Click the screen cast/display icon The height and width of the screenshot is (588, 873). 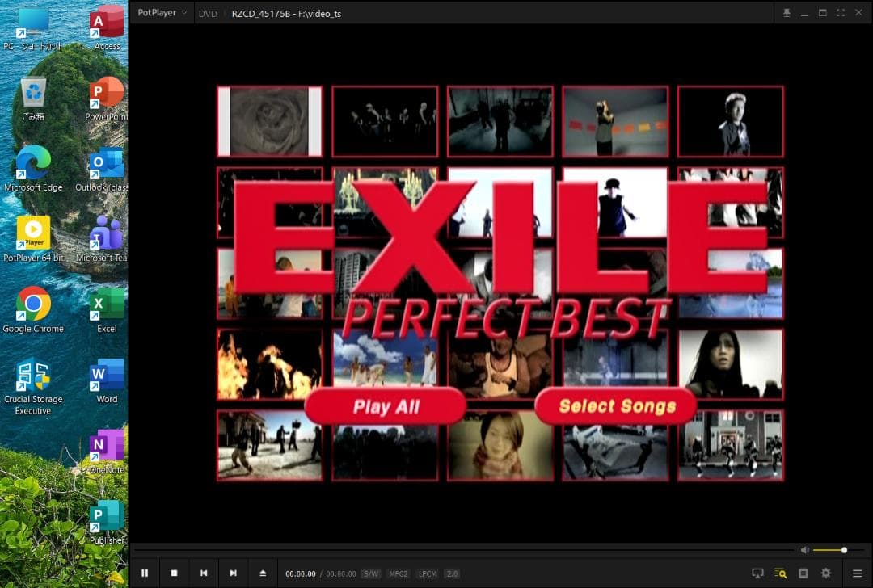coord(757,573)
